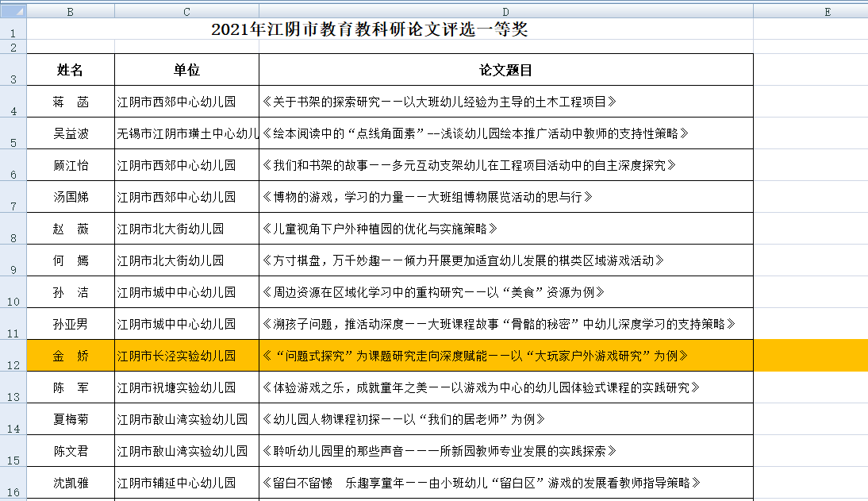
Task: Click the 论文题目 header cell
Action: click(x=506, y=70)
